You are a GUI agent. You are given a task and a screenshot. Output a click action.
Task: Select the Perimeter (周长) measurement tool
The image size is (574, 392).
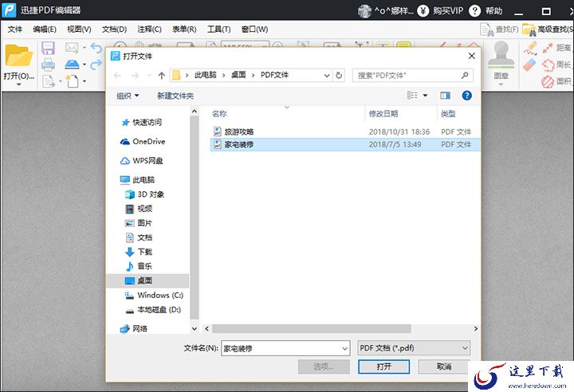[x=556, y=65]
